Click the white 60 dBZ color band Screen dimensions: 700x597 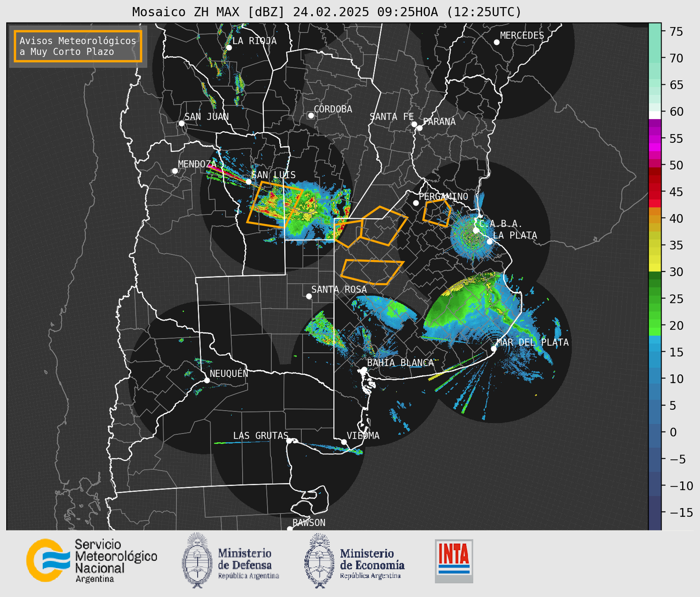(655, 115)
